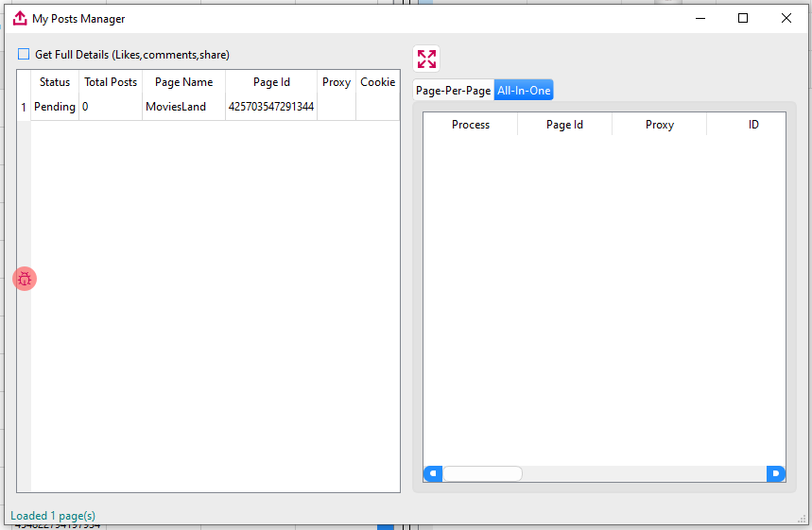812x530 pixels.
Task: Click the horizontal scrollbar right arrow
Action: coord(776,473)
